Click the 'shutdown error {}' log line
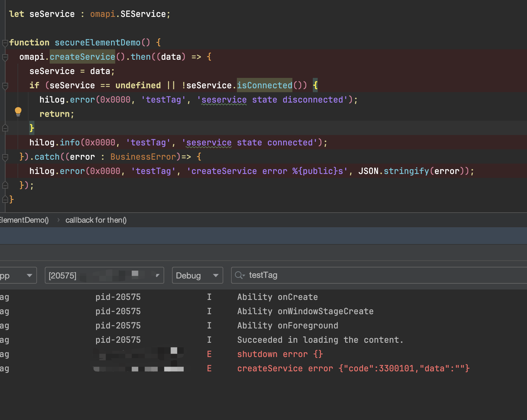 click(280, 354)
